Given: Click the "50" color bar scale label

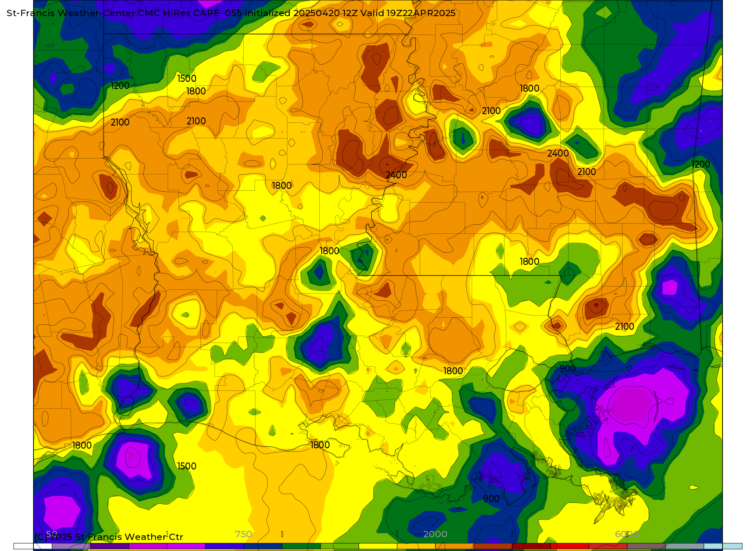Looking at the screenshot, I should tap(52, 534).
